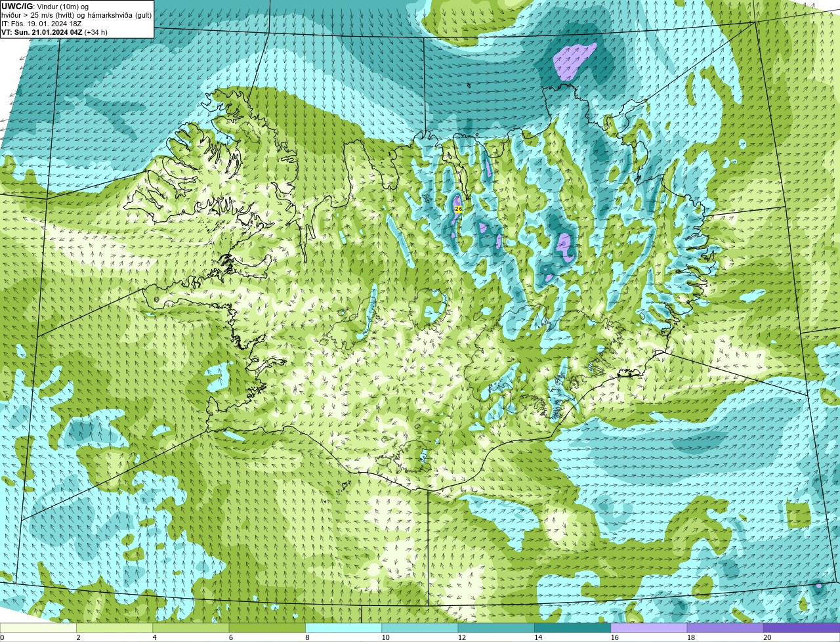Viewport: 840px width, 642px height.
Task: Click the yellow 26 gust label
Action: (459, 209)
